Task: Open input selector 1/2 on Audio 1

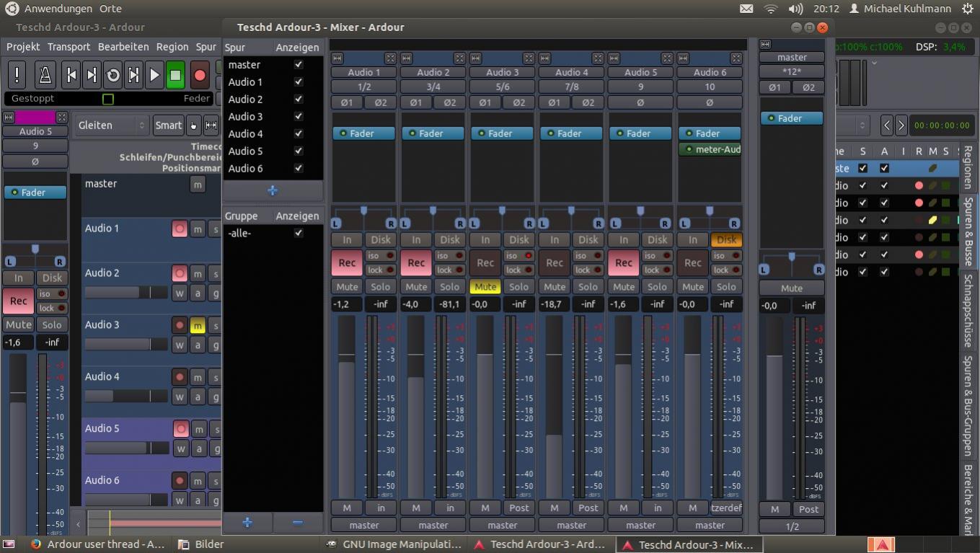Action: tap(364, 87)
